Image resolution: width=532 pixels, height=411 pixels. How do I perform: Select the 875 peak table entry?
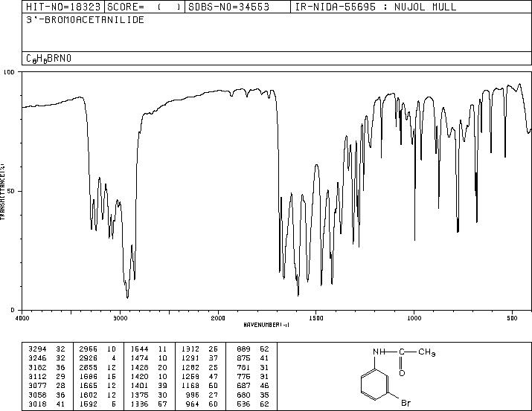(x=253, y=358)
